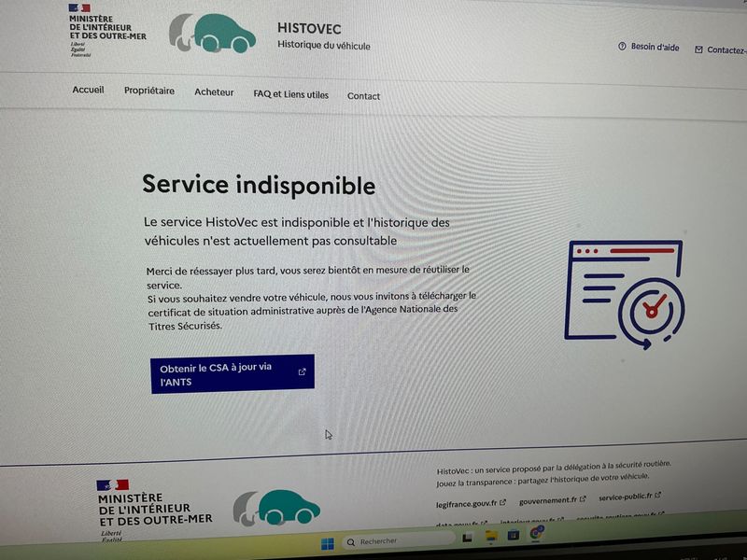Select 'FAQ et Liens utiles' in navigation
Viewport: 747px width, 560px height.
[290, 94]
